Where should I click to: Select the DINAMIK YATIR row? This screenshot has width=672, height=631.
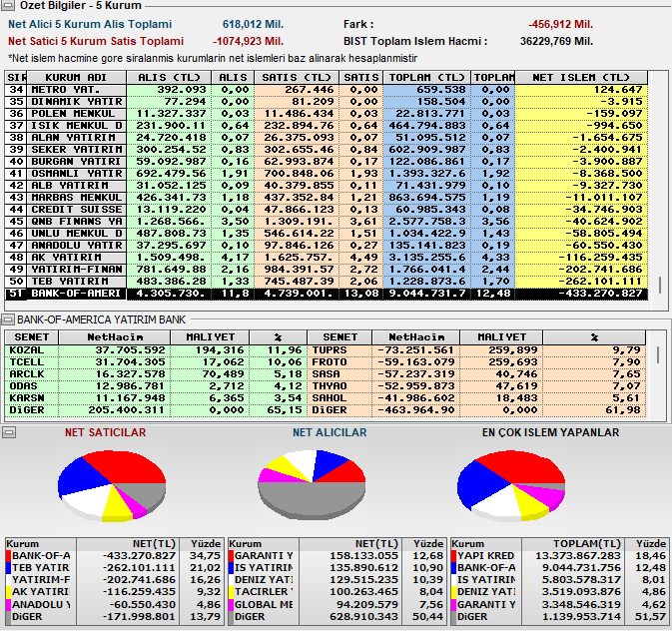[x=327, y=102]
